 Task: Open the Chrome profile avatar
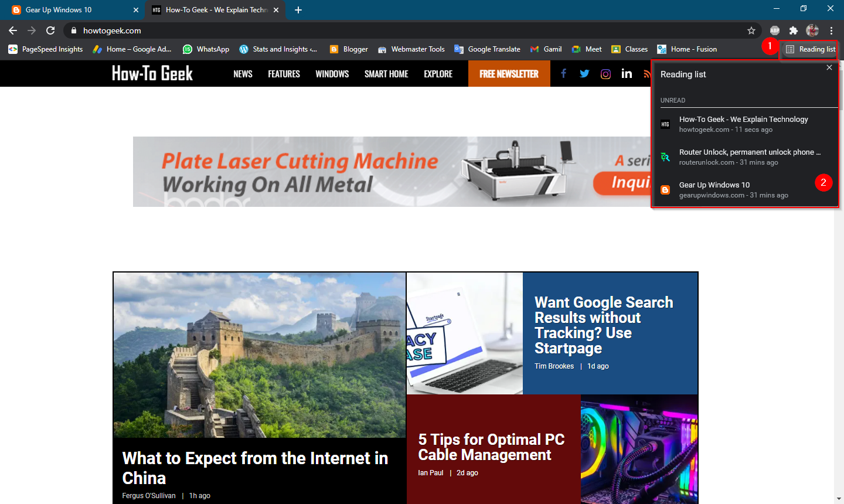[812, 30]
